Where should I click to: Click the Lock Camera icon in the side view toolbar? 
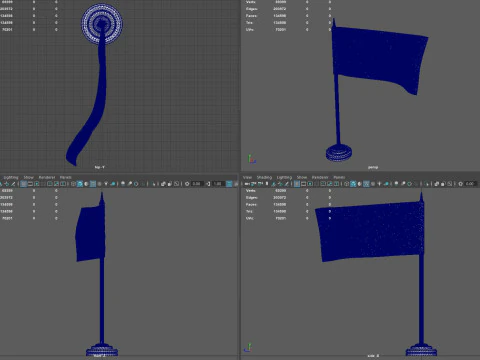point(253,184)
